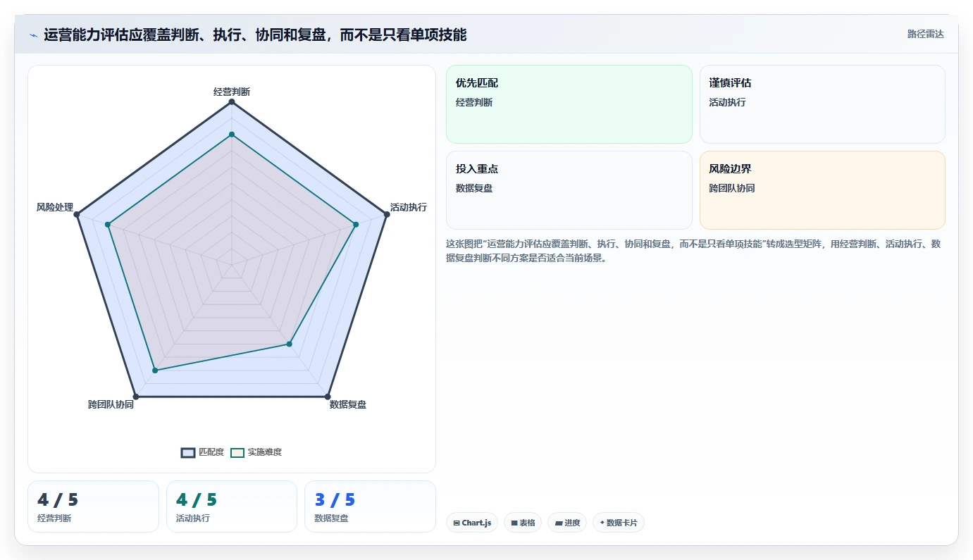Click the 经营判断 4 / 5 score card

tap(93, 506)
